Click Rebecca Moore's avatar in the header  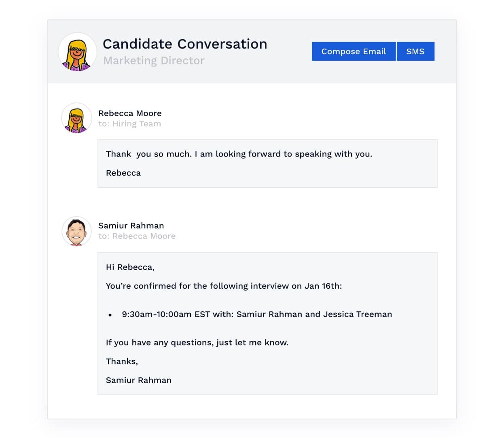(x=77, y=52)
